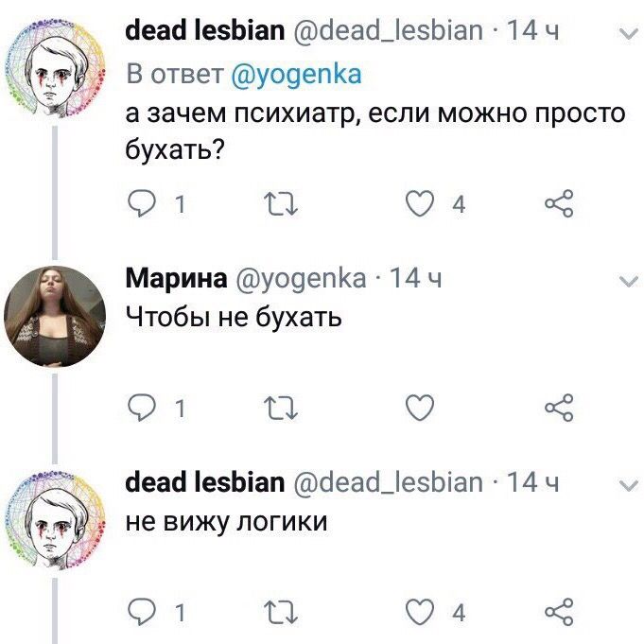
Task: Retweet Марина's tweet
Action: point(281,408)
